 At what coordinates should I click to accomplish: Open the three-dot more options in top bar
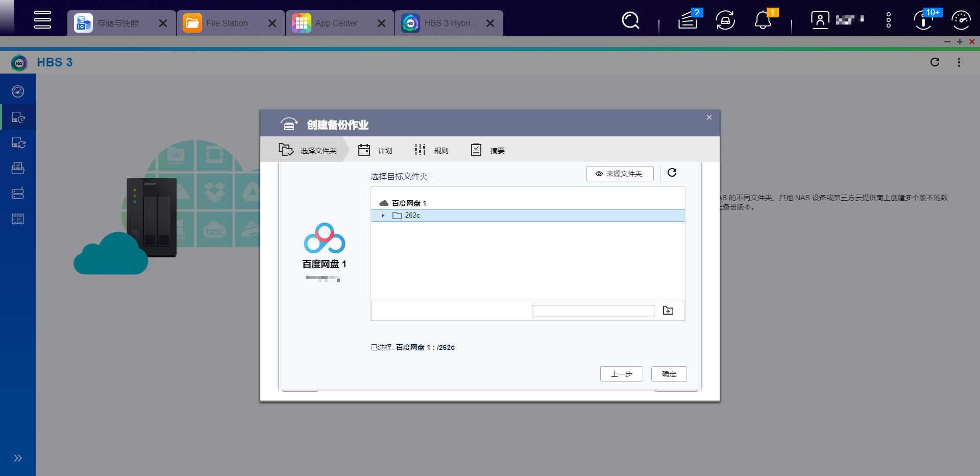(x=889, y=20)
